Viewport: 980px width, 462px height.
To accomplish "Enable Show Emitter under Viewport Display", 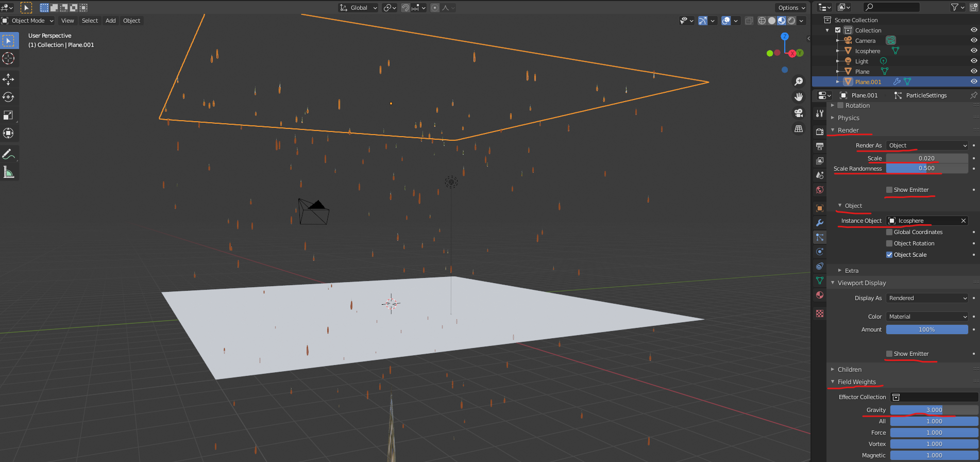I will pos(889,354).
